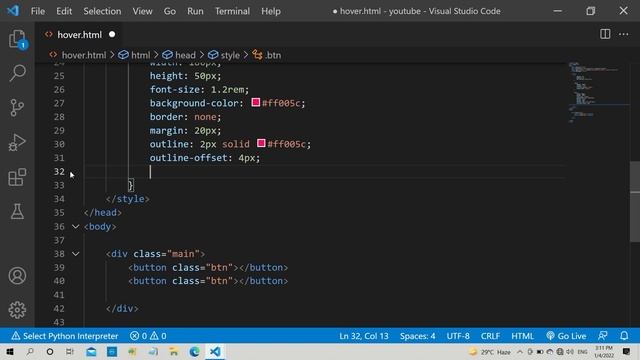
Task: Click the VS Code taskbar icon
Action: (215, 352)
